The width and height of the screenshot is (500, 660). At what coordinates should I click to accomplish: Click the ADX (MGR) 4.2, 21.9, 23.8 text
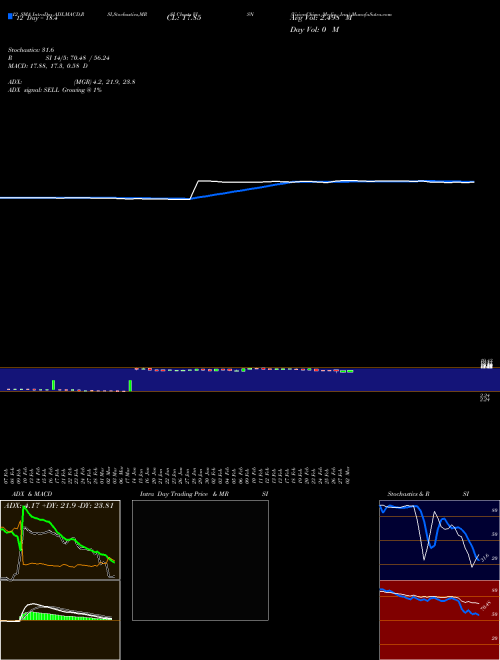pyautogui.click(x=72, y=82)
